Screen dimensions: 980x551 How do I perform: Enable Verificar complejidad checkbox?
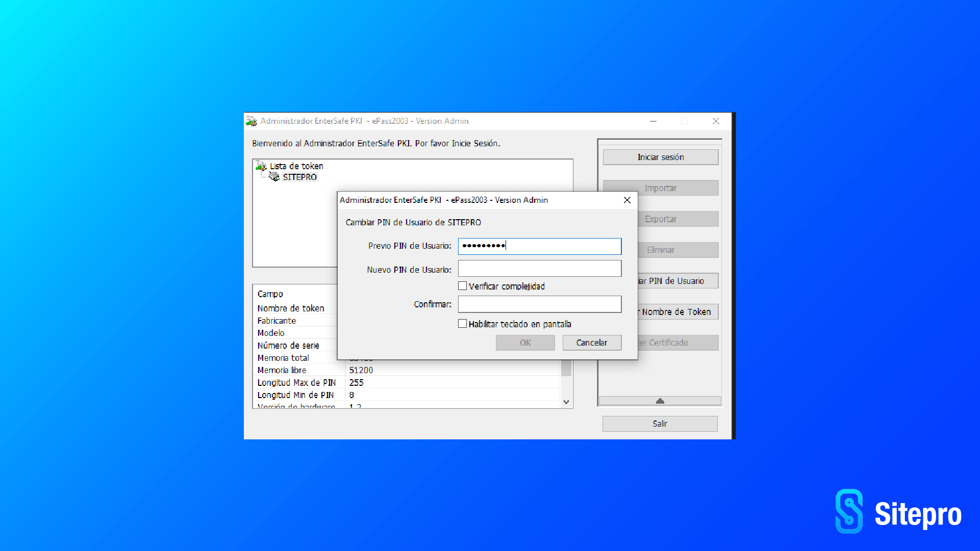462,286
